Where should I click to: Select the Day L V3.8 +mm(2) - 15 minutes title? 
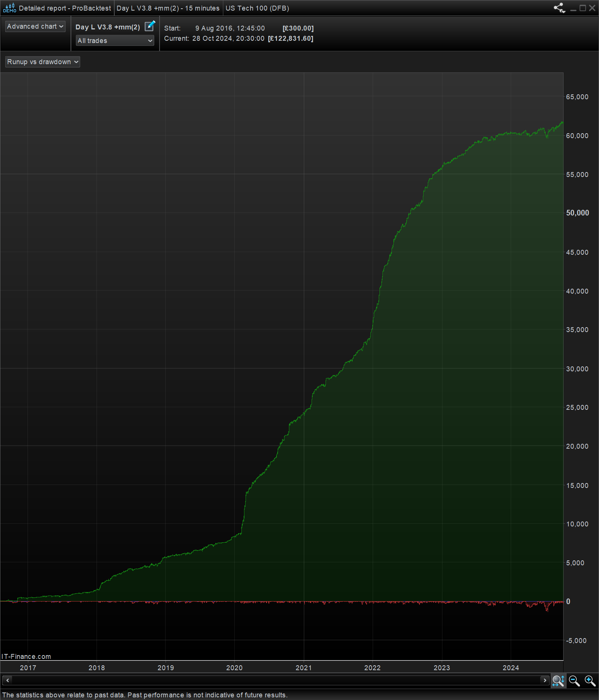(168, 8)
